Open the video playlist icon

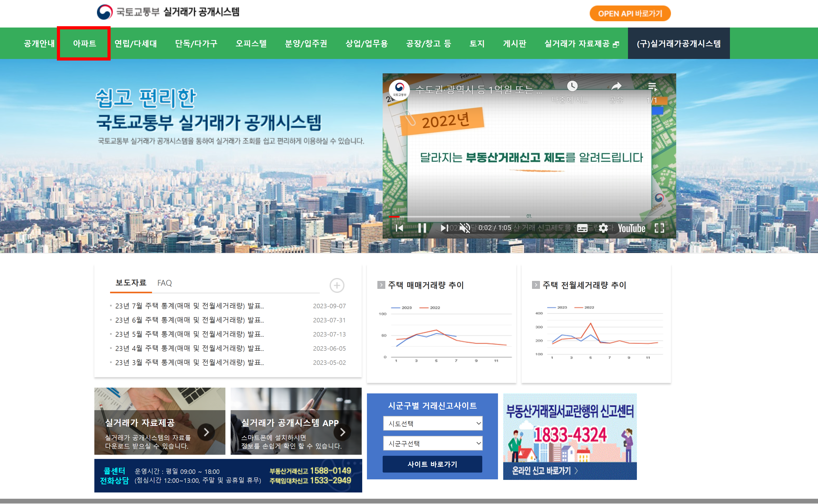tap(652, 87)
